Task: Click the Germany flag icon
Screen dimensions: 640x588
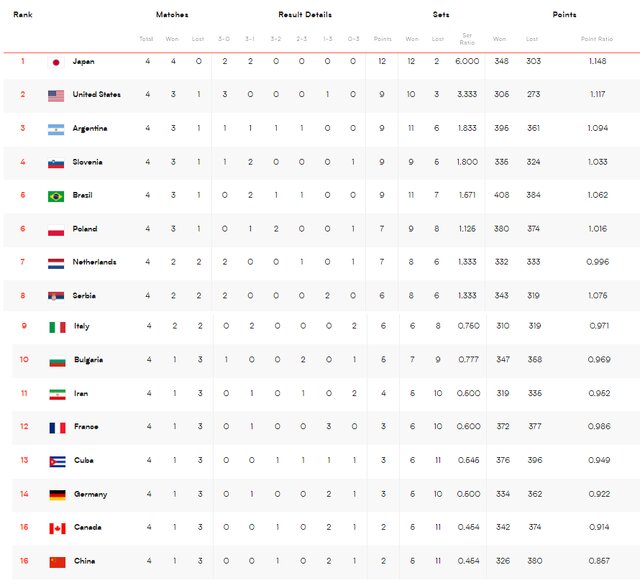Action: coord(57,494)
